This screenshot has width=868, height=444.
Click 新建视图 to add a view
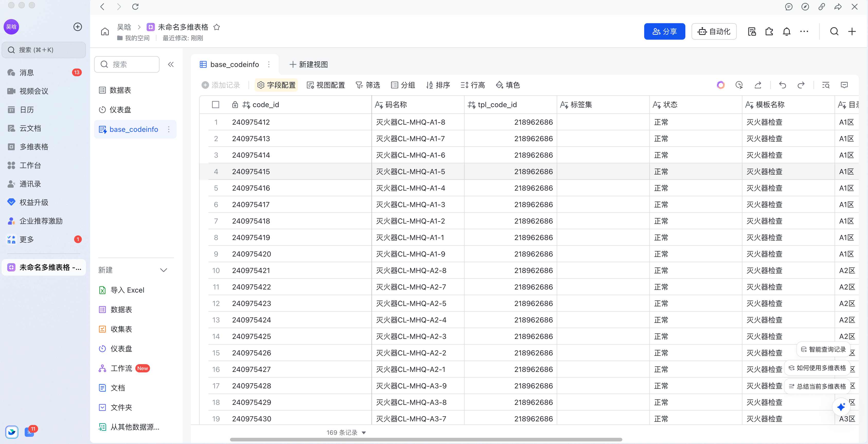[x=309, y=64]
